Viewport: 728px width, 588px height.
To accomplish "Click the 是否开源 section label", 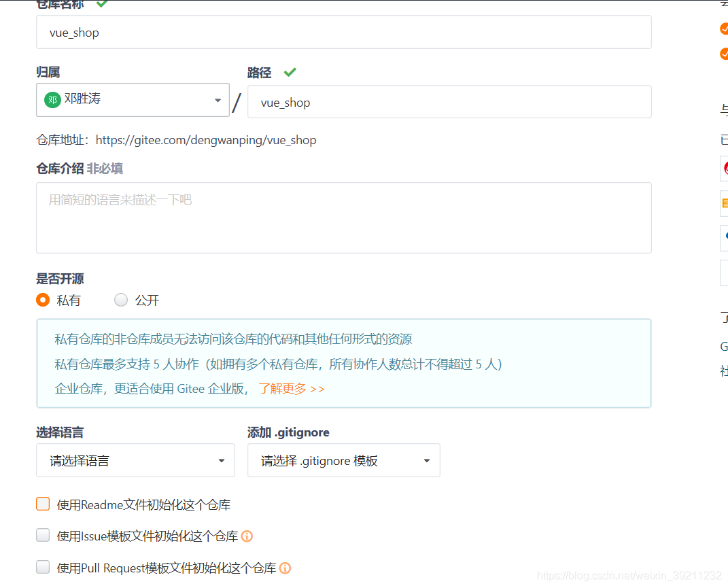I will click(60, 279).
